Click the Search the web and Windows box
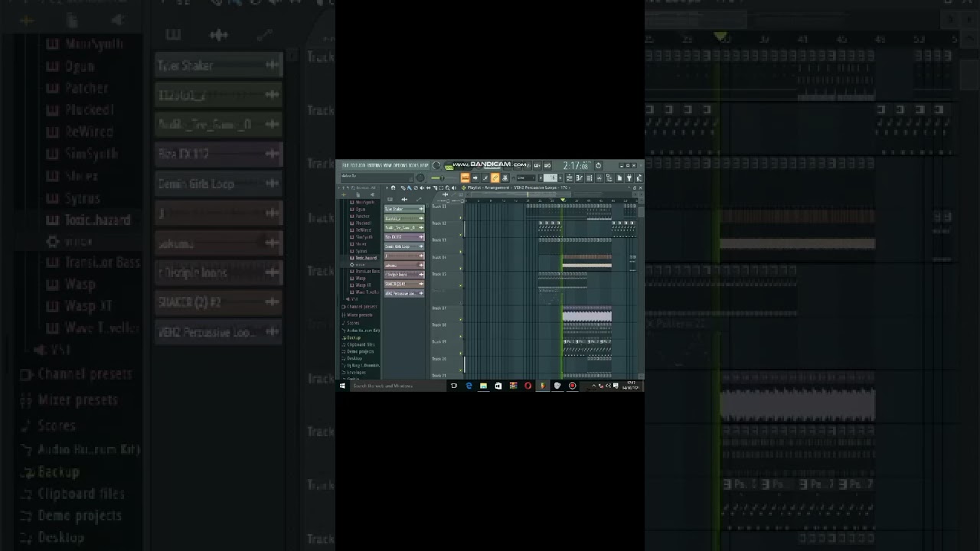Screen dimensions: 980x551 tap(398, 386)
